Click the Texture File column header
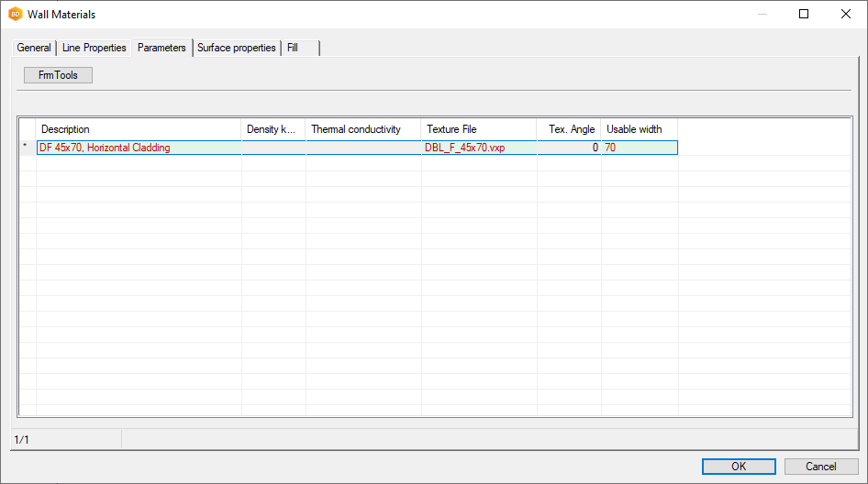The width and height of the screenshot is (868, 484). point(478,129)
